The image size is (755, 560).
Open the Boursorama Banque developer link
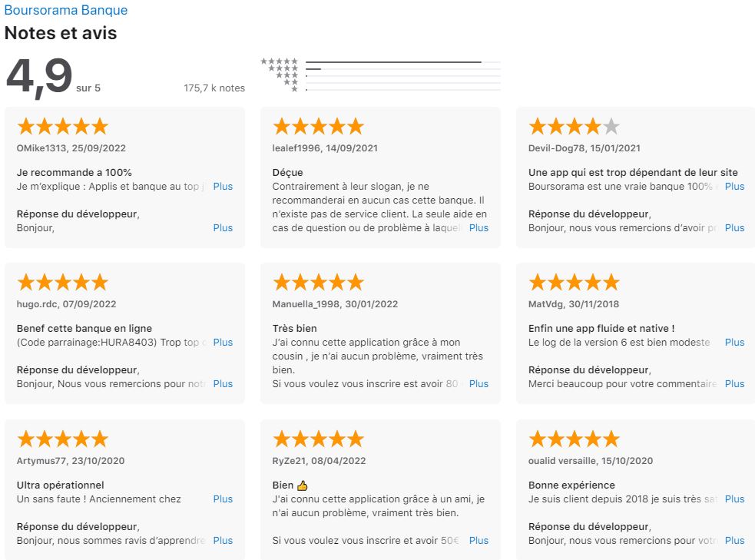66,11
